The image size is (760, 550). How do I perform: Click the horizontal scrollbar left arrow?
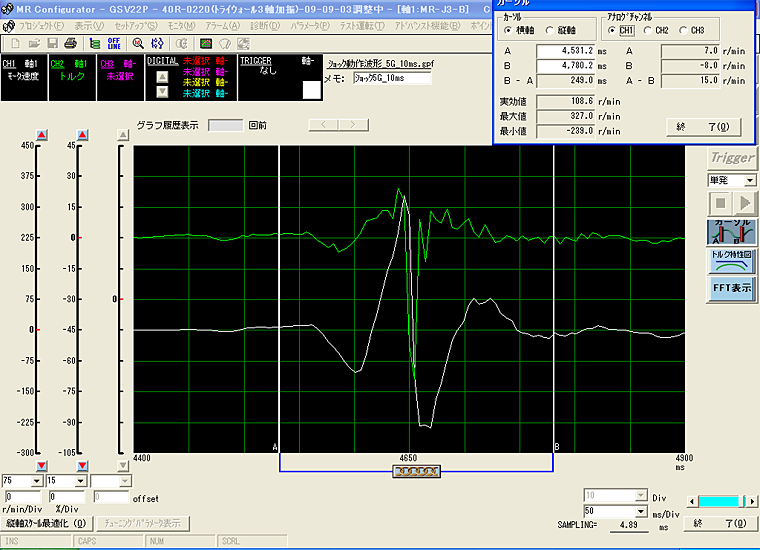(692, 501)
